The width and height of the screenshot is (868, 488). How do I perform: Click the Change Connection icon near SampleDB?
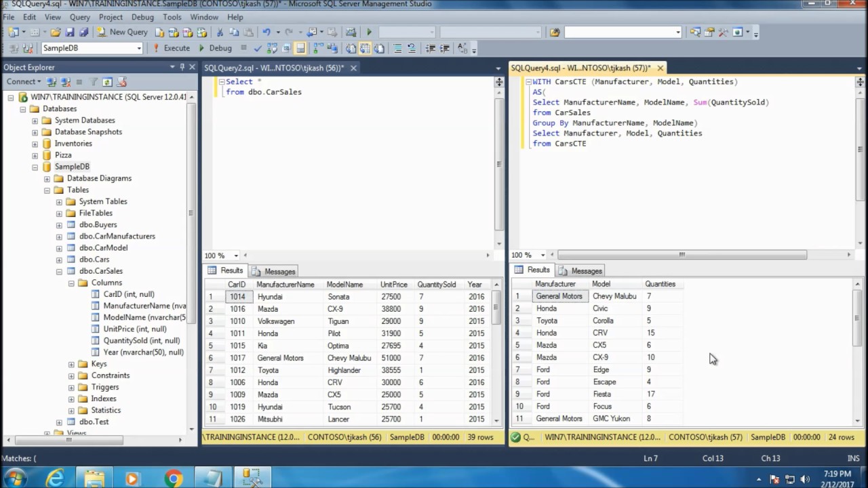[x=28, y=48]
